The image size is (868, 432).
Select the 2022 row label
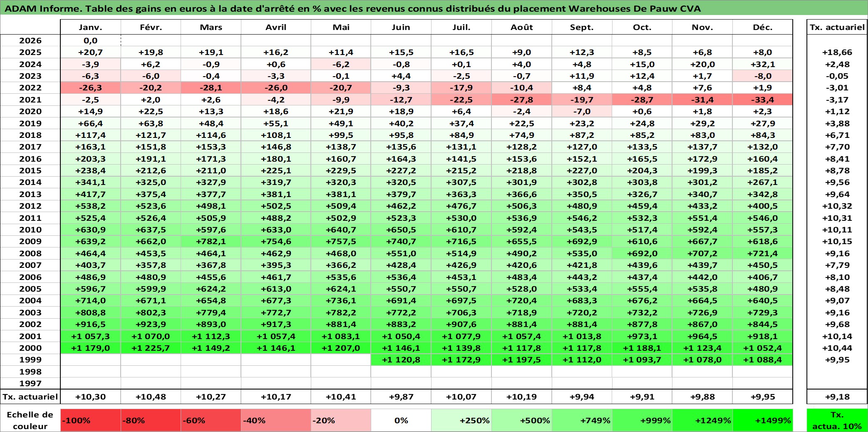[x=30, y=88]
